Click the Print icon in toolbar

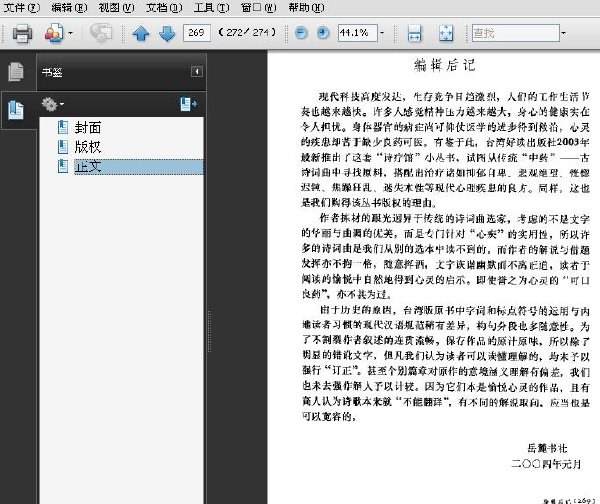click(x=22, y=33)
